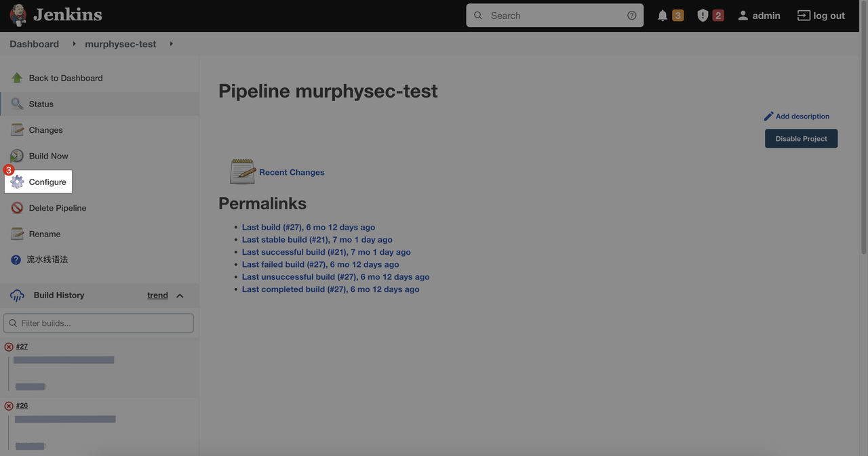Select Rename in the sidebar
Image resolution: width=868 pixels, height=456 pixels.
tap(44, 234)
